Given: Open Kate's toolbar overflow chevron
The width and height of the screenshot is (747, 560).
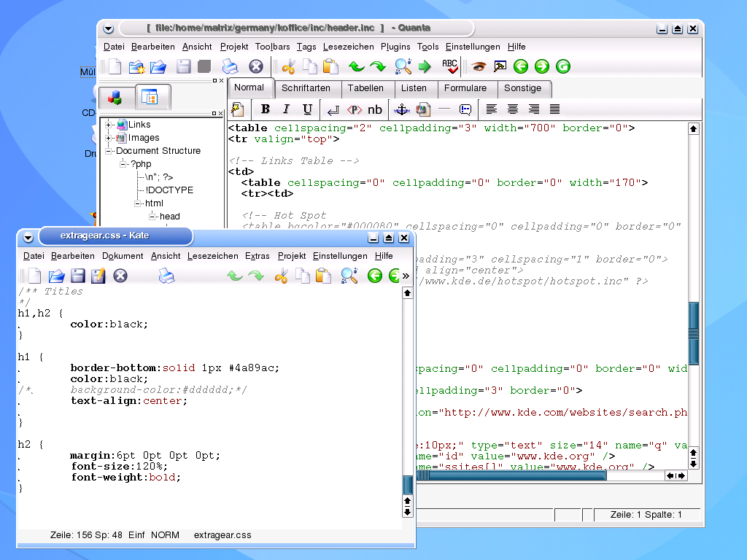Looking at the screenshot, I should click(x=406, y=276).
